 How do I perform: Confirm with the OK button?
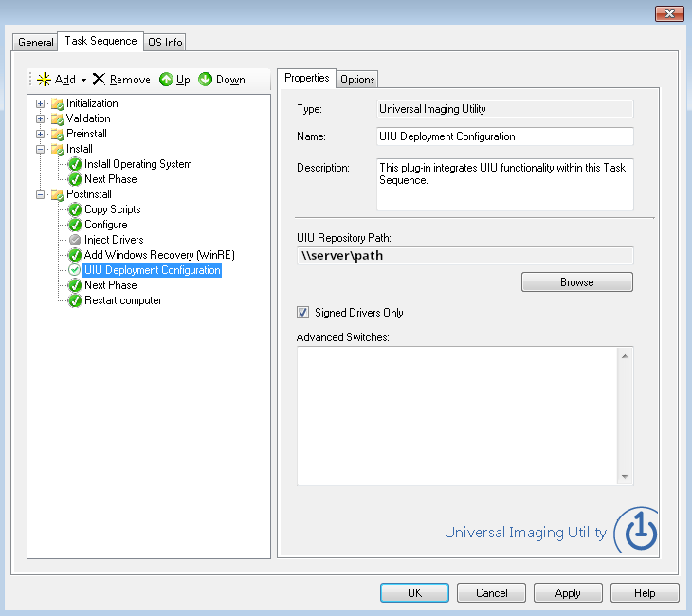point(414,593)
